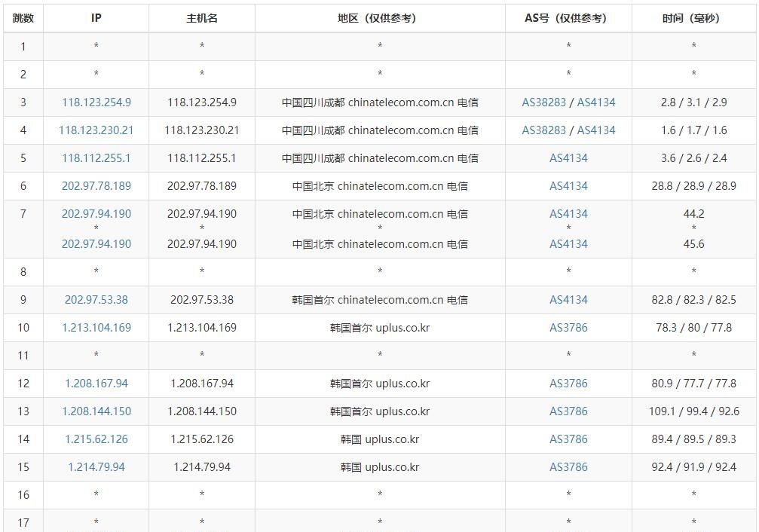The image size is (759, 532).
Task: Click the 地区（仅供参考） column header
Action: point(380,18)
